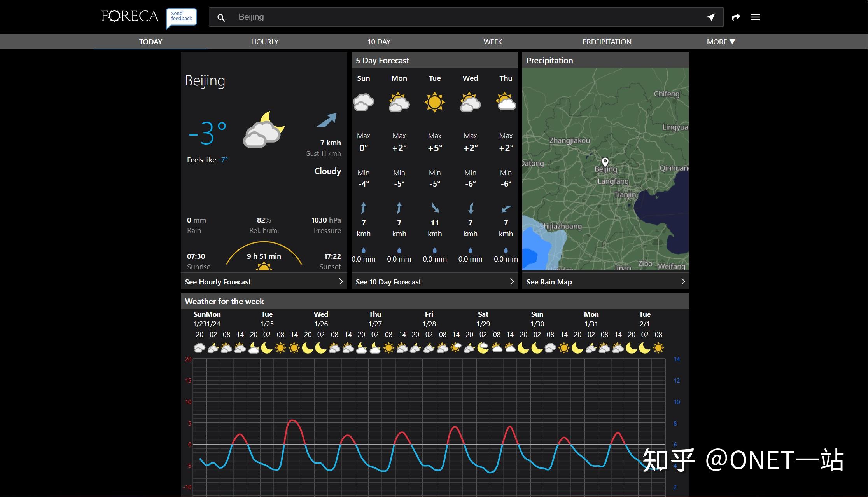Screen dimensions: 868x497
Task: Click the Beijing map location pin
Action: [x=605, y=162]
